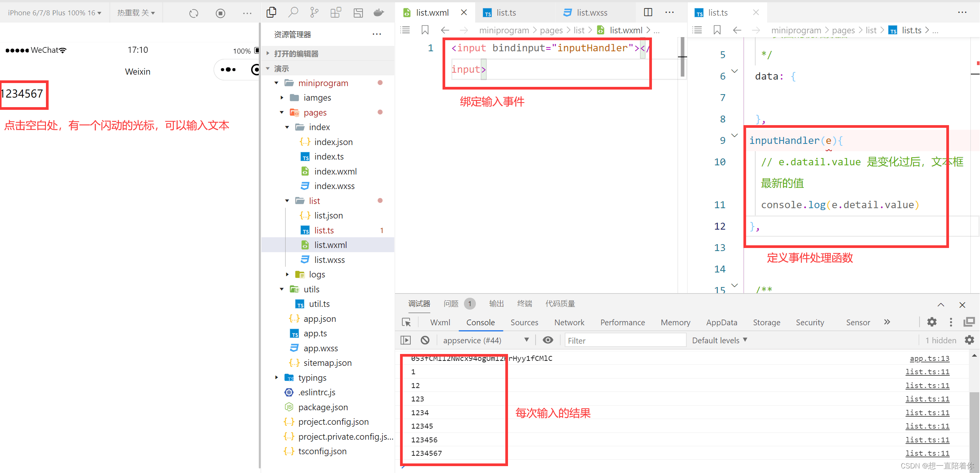Open the search icon in sidebar
This screenshot has width=980, height=473.
pos(293,13)
